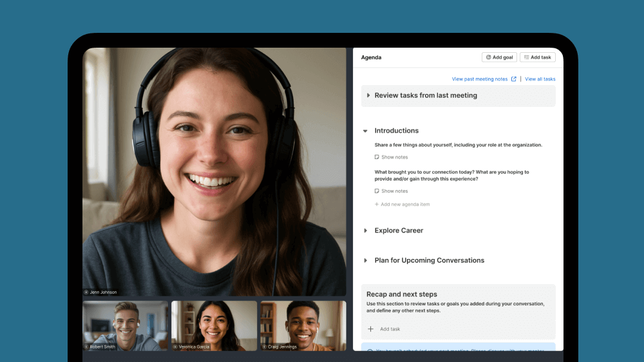Select Veronica Garcia's video thumbnail
This screenshot has height=362, width=644.
point(214,326)
